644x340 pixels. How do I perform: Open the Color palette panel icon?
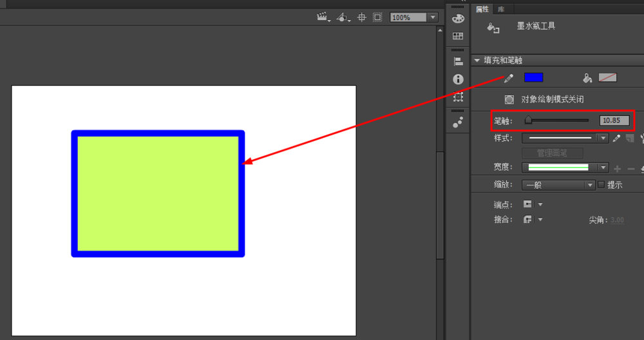point(458,19)
